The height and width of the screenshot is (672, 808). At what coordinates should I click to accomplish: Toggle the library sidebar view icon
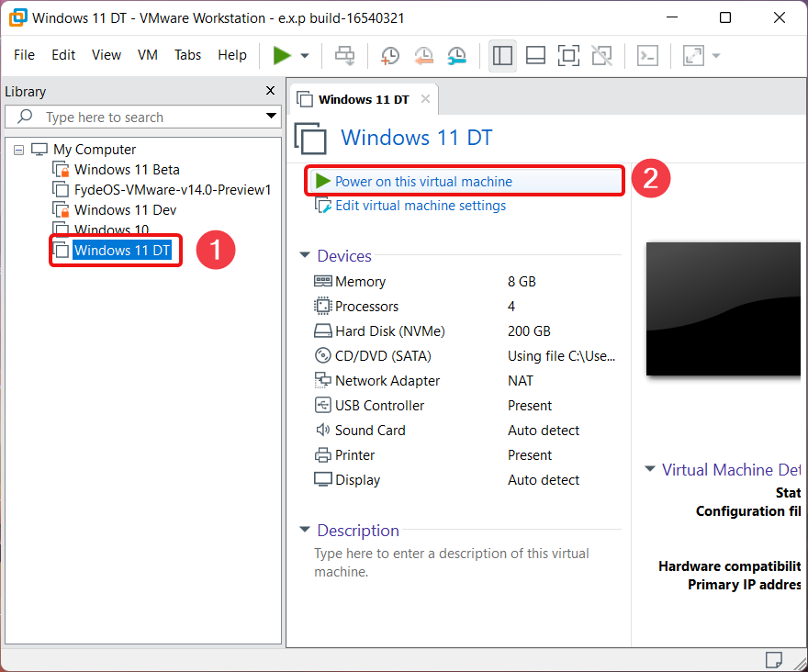click(502, 55)
